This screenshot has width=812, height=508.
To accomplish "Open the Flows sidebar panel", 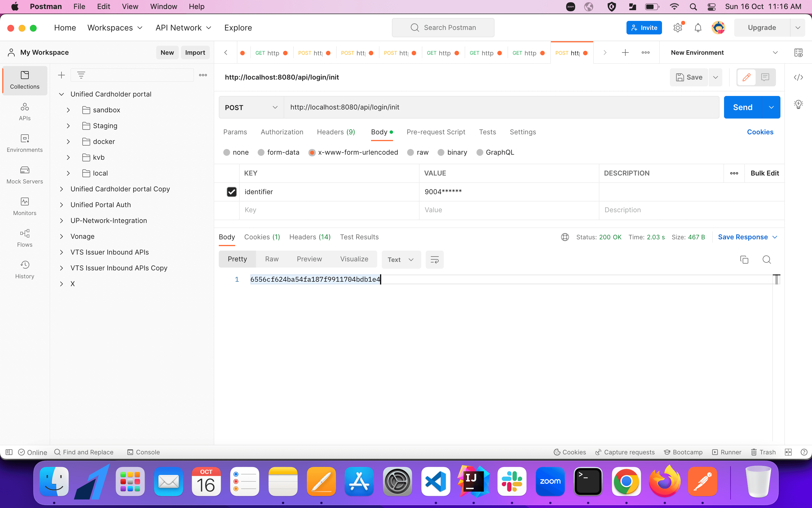I will (x=25, y=238).
